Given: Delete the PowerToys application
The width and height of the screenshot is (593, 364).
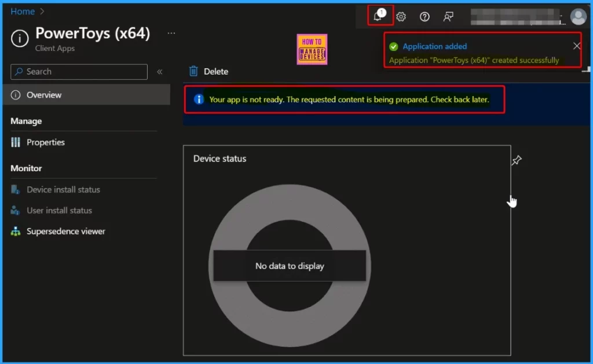Looking at the screenshot, I should (208, 71).
